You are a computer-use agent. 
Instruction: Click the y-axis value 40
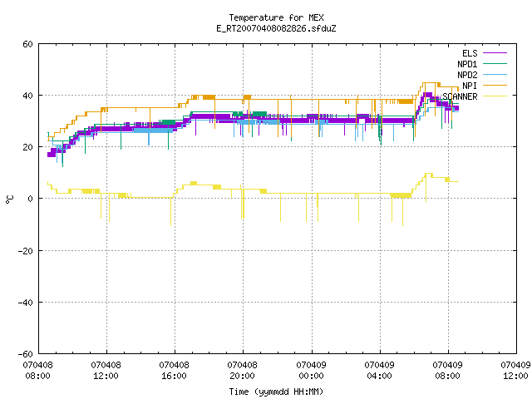[x=27, y=96]
